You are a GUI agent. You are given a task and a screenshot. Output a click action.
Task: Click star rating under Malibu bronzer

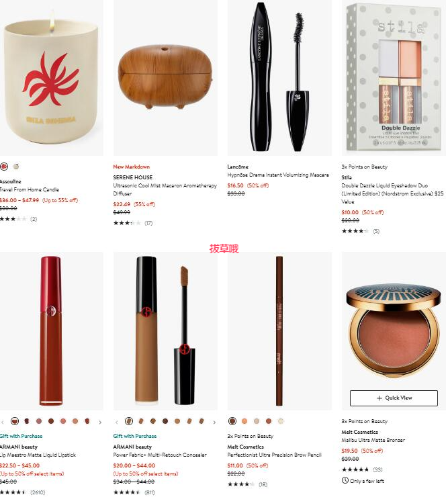click(355, 469)
